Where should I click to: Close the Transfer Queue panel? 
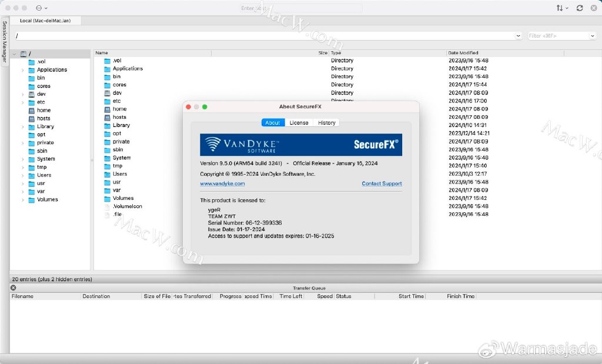[x=14, y=288]
